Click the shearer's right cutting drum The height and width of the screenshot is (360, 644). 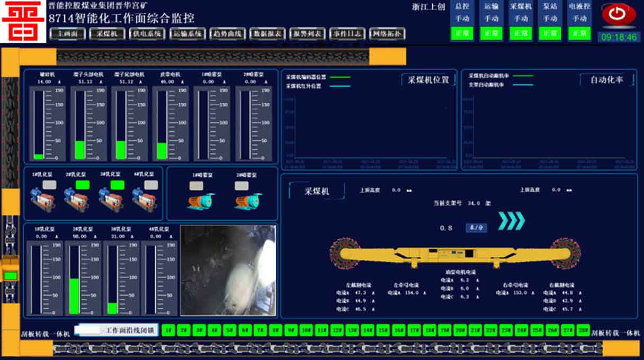[565, 253]
